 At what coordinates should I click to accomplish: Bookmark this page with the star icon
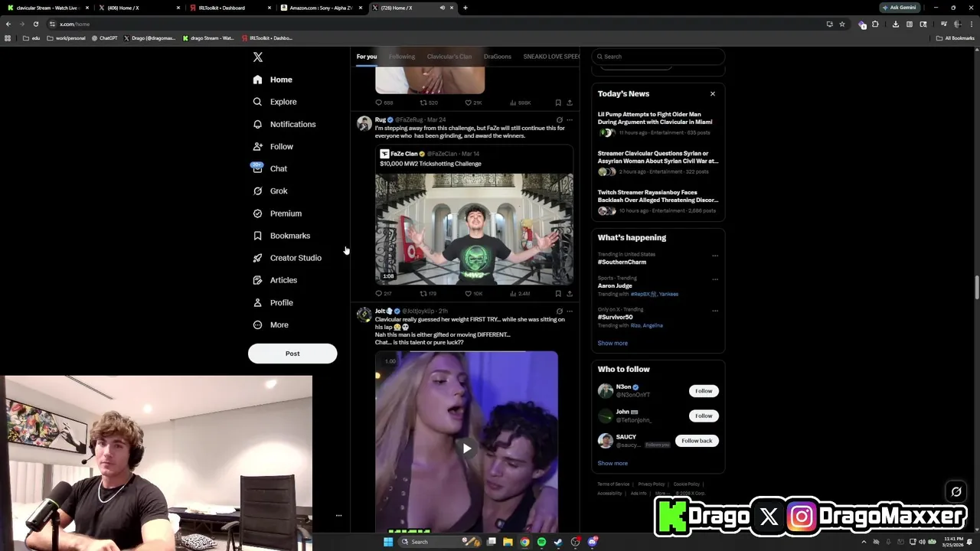[x=842, y=24]
